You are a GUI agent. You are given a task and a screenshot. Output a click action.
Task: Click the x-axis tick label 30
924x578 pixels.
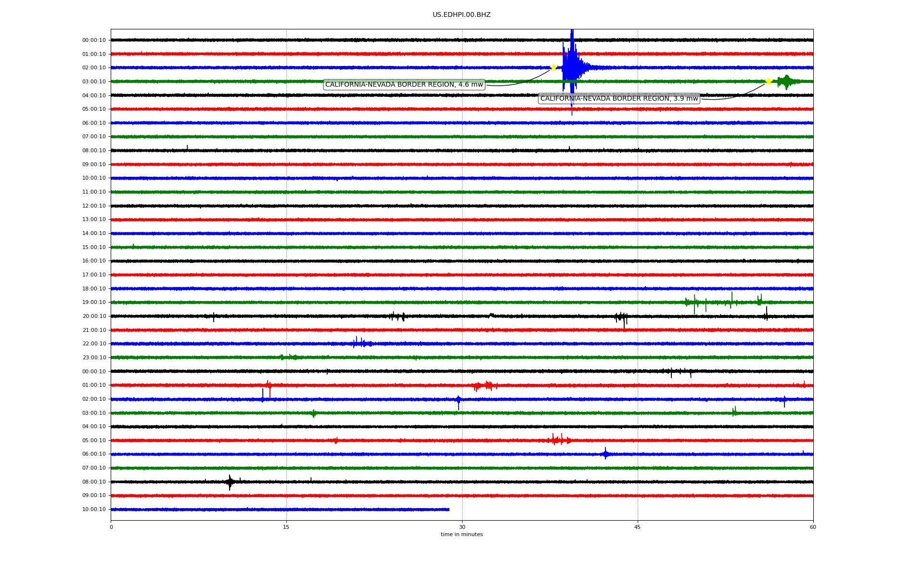click(x=462, y=527)
